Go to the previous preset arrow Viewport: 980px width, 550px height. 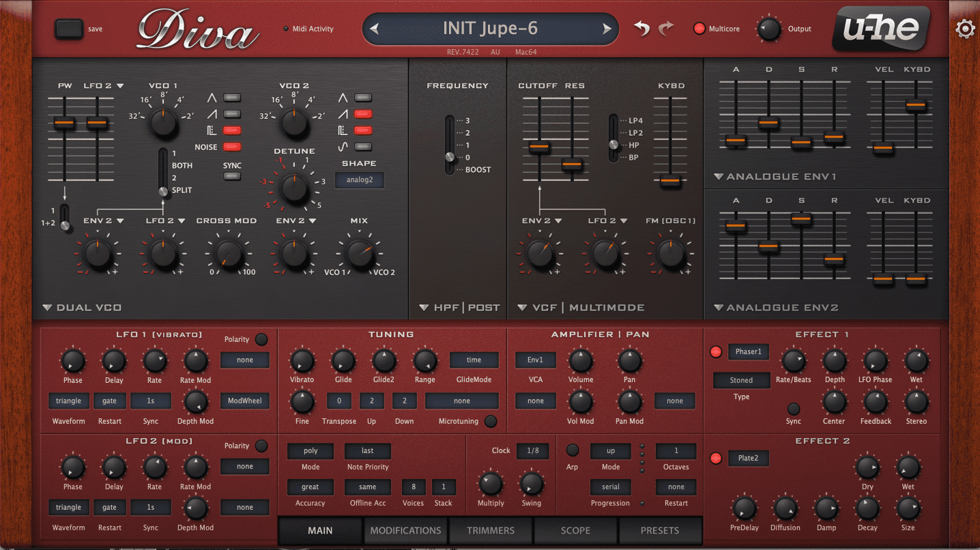tap(374, 29)
